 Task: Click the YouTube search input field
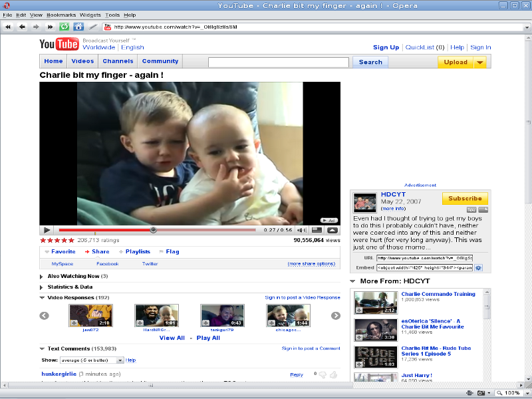click(278, 63)
